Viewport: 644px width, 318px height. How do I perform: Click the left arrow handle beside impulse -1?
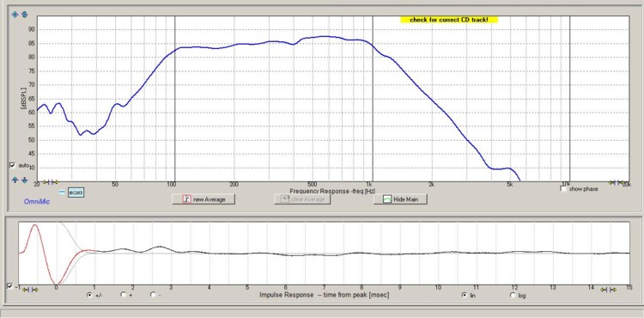click(x=25, y=290)
